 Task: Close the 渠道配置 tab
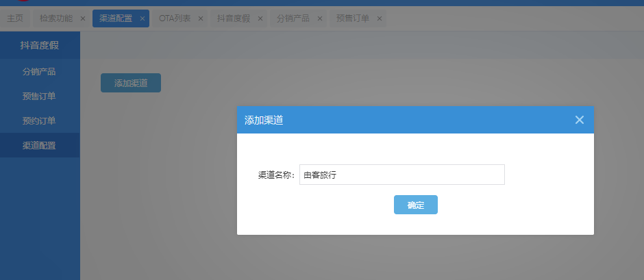(143, 18)
